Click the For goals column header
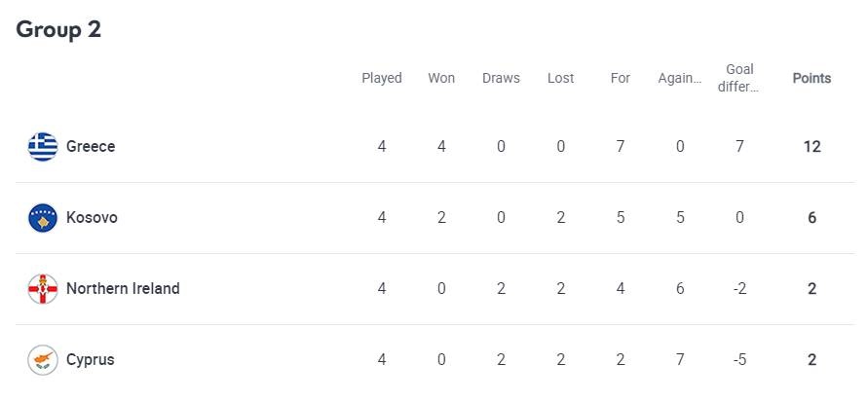The width and height of the screenshot is (868, 401). tap(621, 79)
